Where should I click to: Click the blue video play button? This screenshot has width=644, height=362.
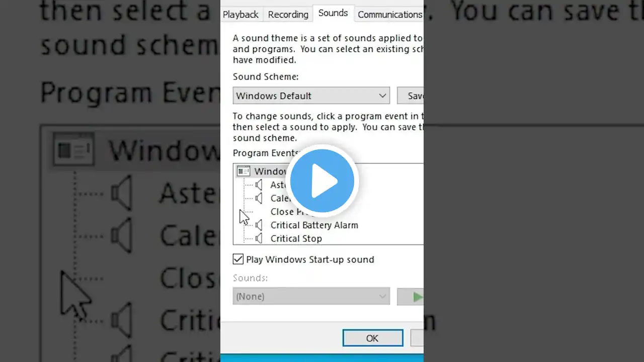pos(322,180)
